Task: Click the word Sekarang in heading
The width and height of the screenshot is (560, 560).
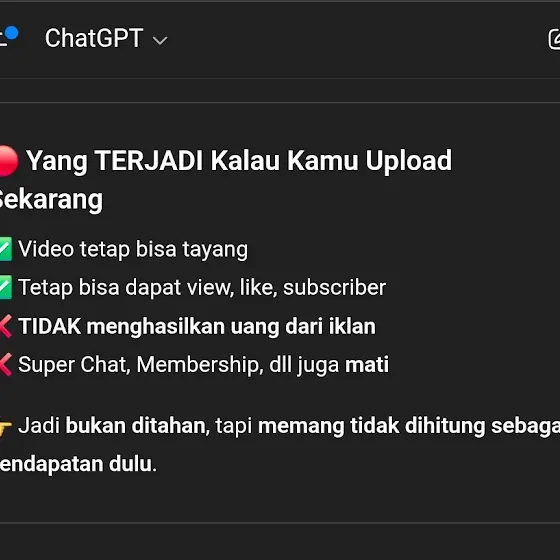Action: 51,199
